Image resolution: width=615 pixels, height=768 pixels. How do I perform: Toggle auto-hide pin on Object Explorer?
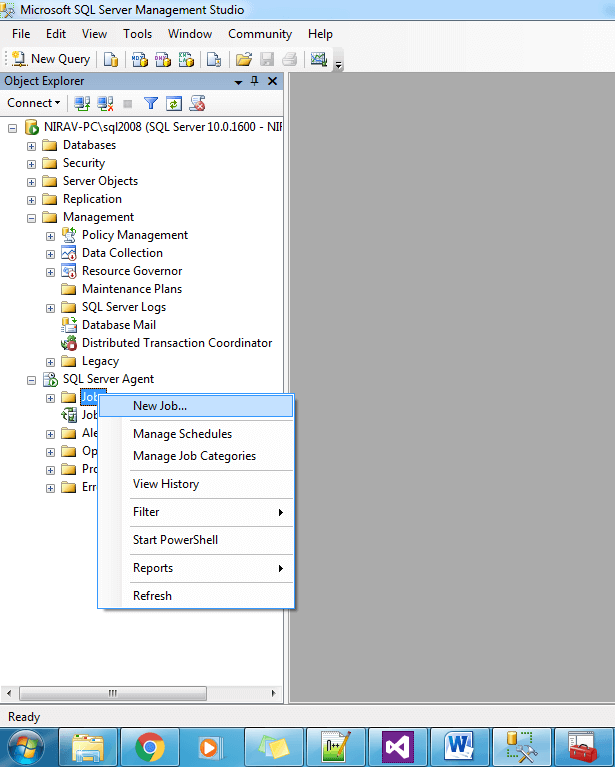pos(255,81)
